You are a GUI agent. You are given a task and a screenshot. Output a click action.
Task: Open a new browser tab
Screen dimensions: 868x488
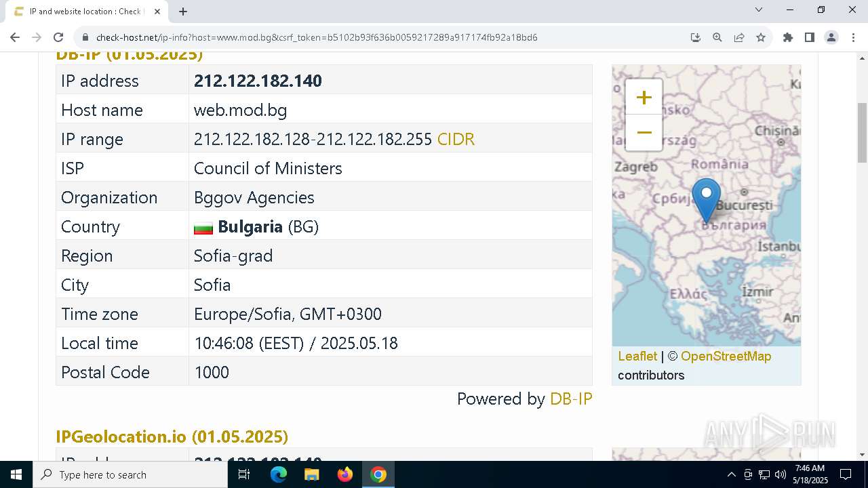[x=183, y=12]
